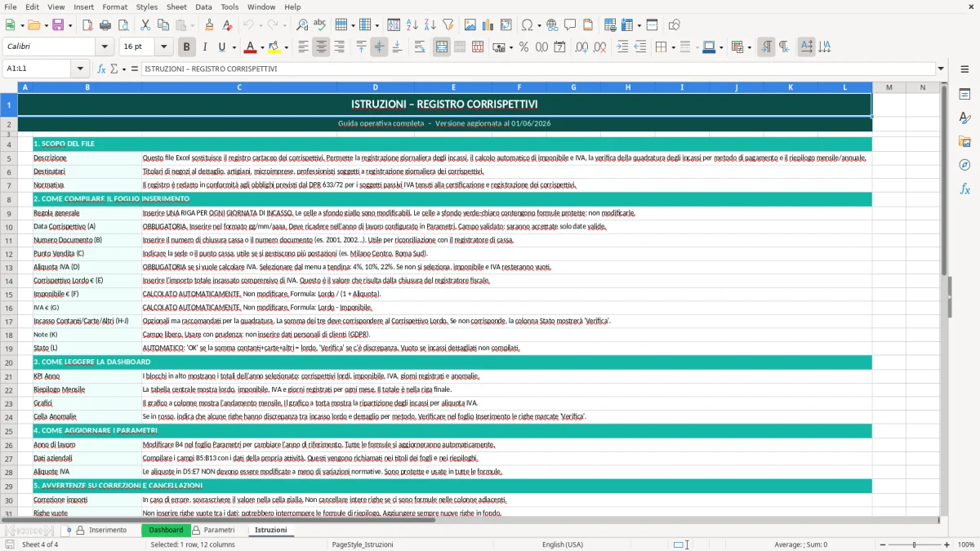980x551 pixels.
Task: Click the Cut scissors icon
Action: coord(145,25)
